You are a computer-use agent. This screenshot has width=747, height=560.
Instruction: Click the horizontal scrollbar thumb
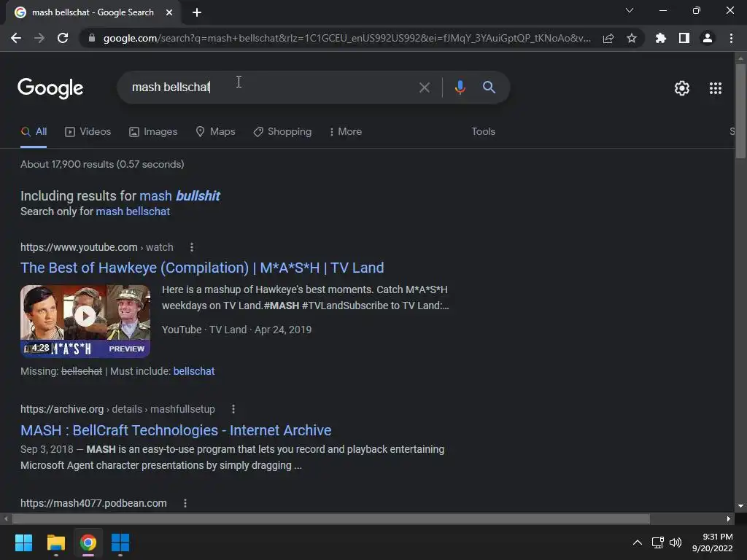(331, 518)
